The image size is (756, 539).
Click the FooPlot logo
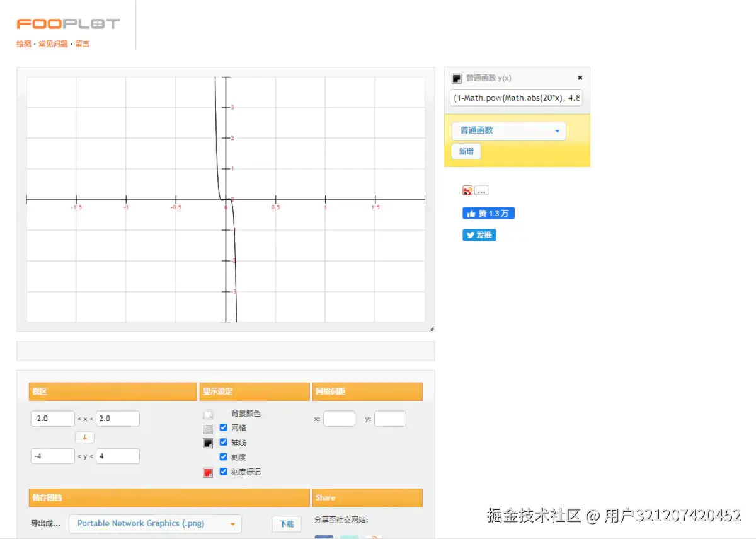coord(68,24)
